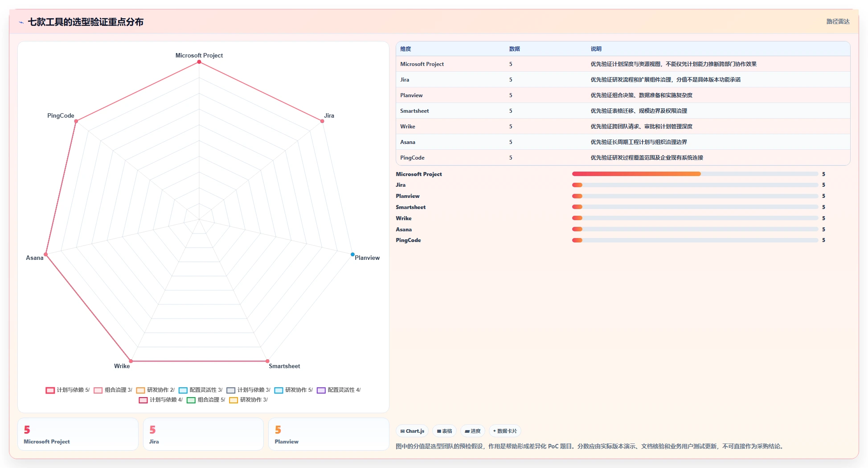Click the Jira progress bar

[x=695, y=185]
